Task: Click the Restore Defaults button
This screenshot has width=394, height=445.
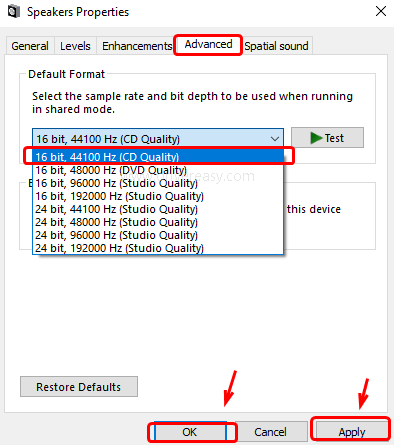Action: [79, 387]
